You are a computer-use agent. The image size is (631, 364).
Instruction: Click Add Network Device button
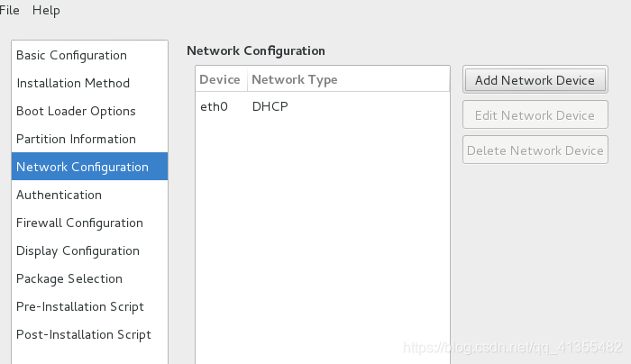[x=535, y=79]
